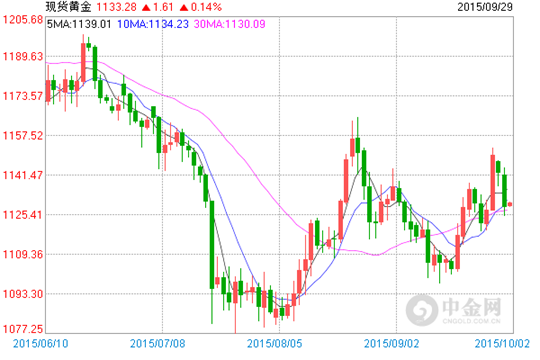Click the 10MA:1134.23 legend label
The image size is (540, 360).
(153, 24)
